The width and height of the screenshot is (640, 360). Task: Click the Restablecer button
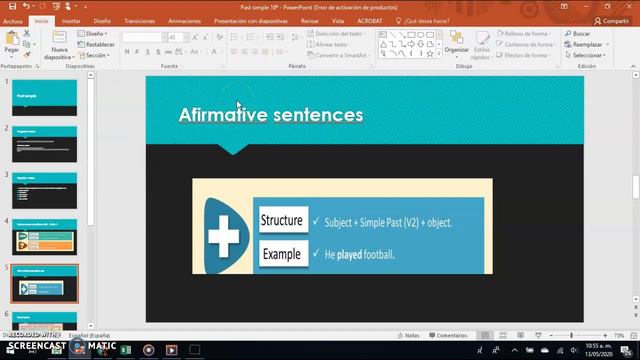(x=96, y=44)
